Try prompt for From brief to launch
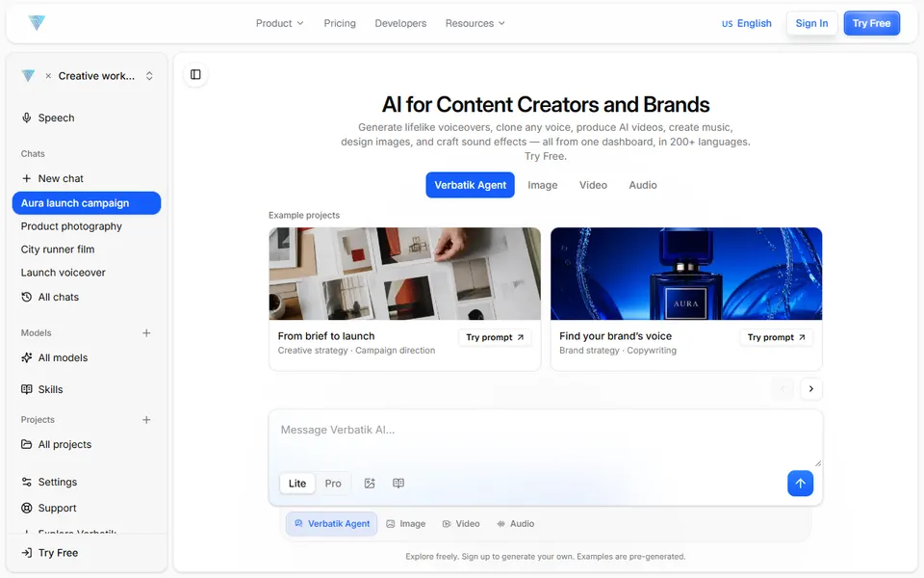Screen dimensions: 924x578 coord(495,337)
